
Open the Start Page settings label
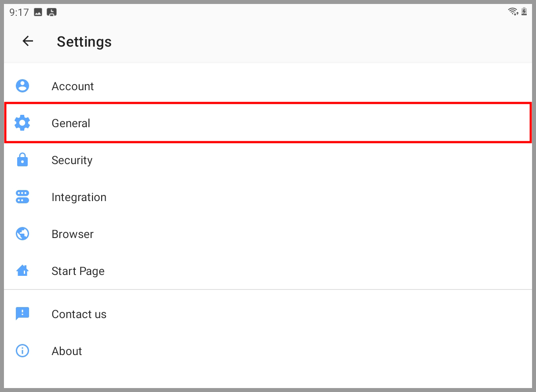[x=78, y=271]
